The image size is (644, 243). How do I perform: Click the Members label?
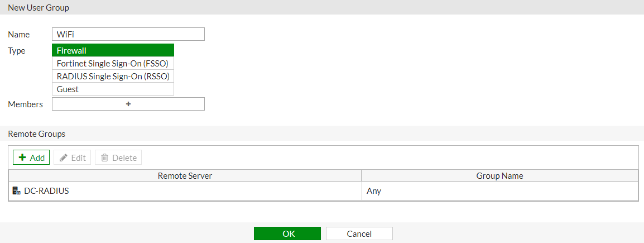pyautogui.click(x=25, y=104)
